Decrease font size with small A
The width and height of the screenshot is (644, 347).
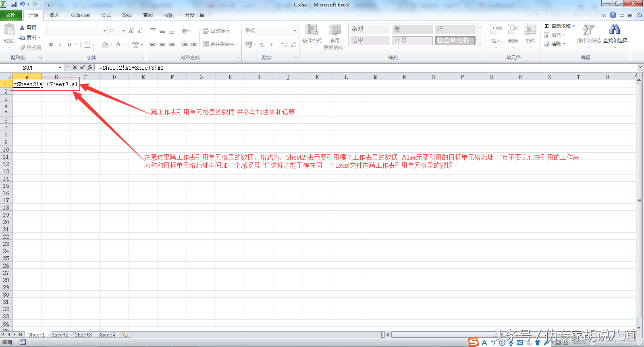click(x=140, y=31)
